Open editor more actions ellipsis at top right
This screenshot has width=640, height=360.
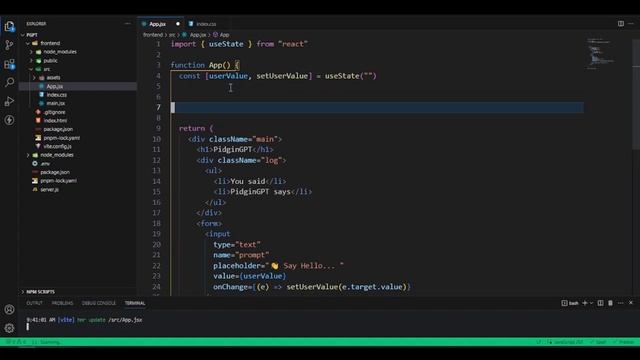631,24
